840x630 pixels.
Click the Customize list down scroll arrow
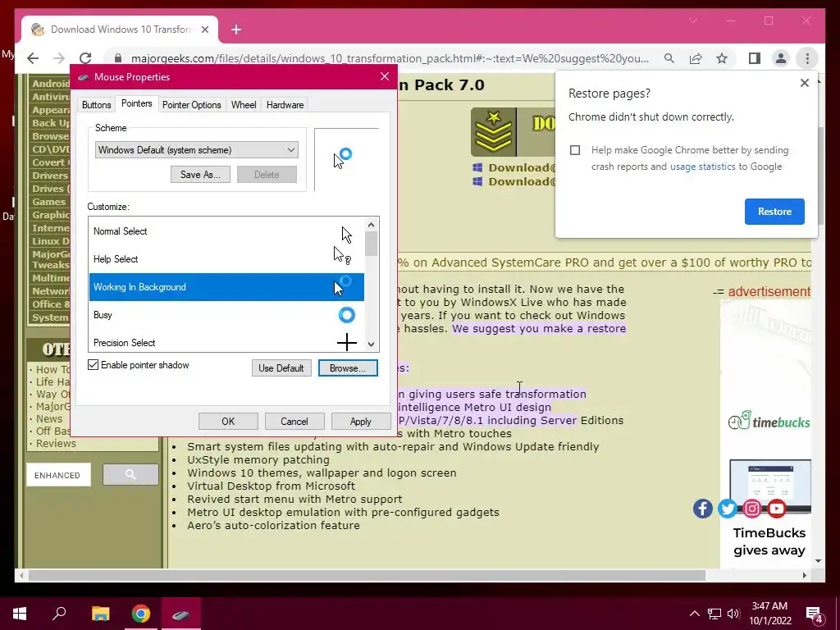coord(372,345)
